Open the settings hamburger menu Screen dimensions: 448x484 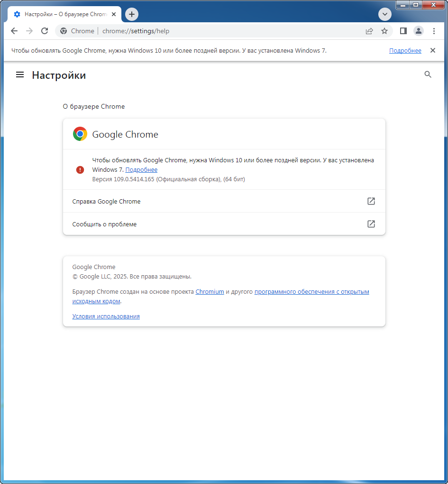click(20, 74)
